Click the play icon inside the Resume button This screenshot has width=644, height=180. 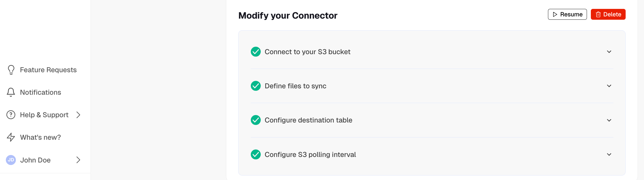pos(555,14)
